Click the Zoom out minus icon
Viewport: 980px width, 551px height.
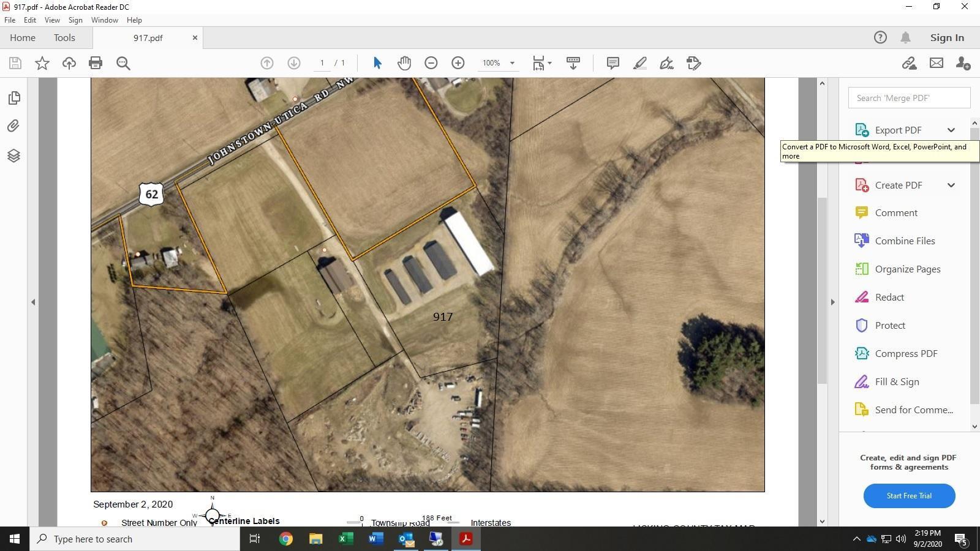[431, 63]
